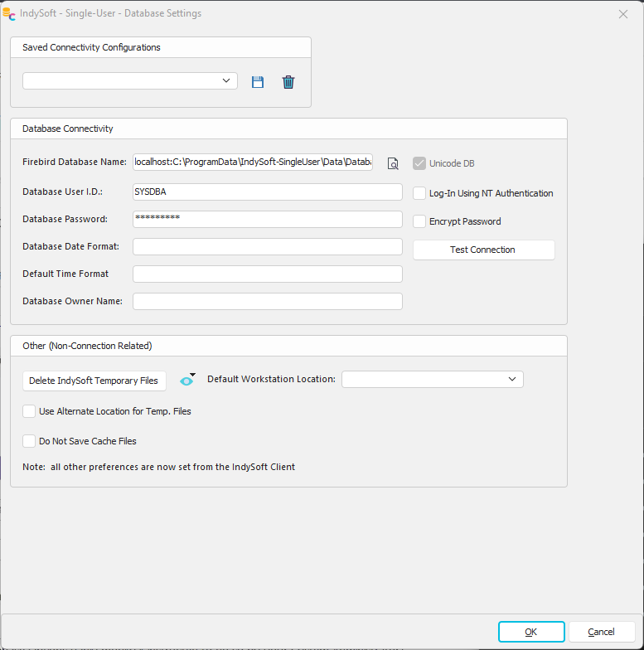644x650 pixels.
Task: Click into Database Date Format field
Action: 267,246
